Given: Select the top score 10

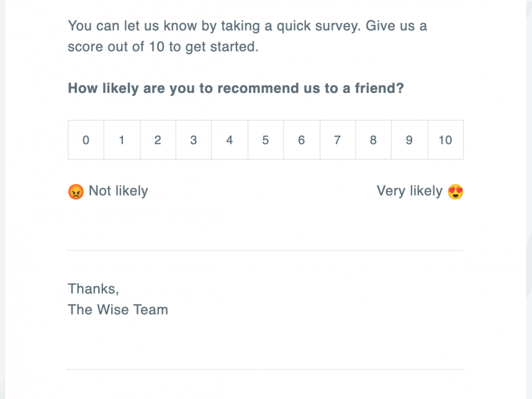Looking at the screenshot, I should (x=445, y=140).
